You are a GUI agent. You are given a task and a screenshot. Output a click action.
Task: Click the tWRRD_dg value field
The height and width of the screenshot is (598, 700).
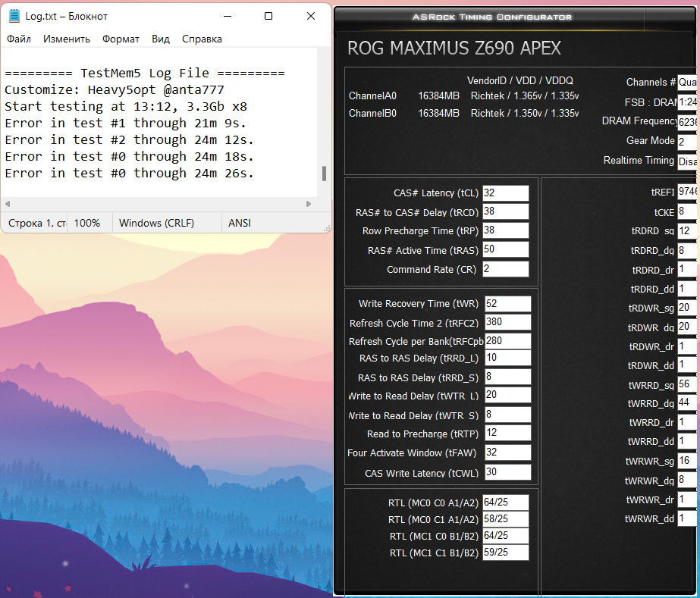tap(688, 403)
